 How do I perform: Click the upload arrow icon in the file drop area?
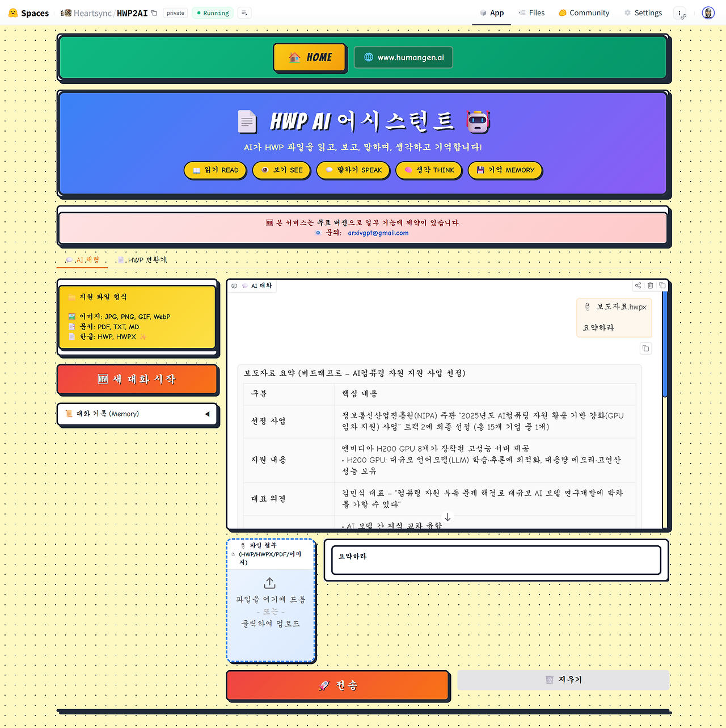click(x=270, y=583)
